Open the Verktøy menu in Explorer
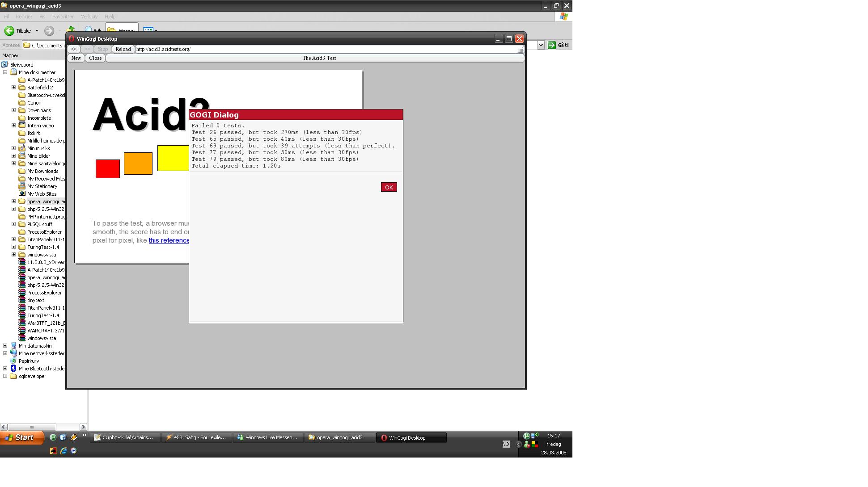The image size is (868, 487). (x=89, y=17)
